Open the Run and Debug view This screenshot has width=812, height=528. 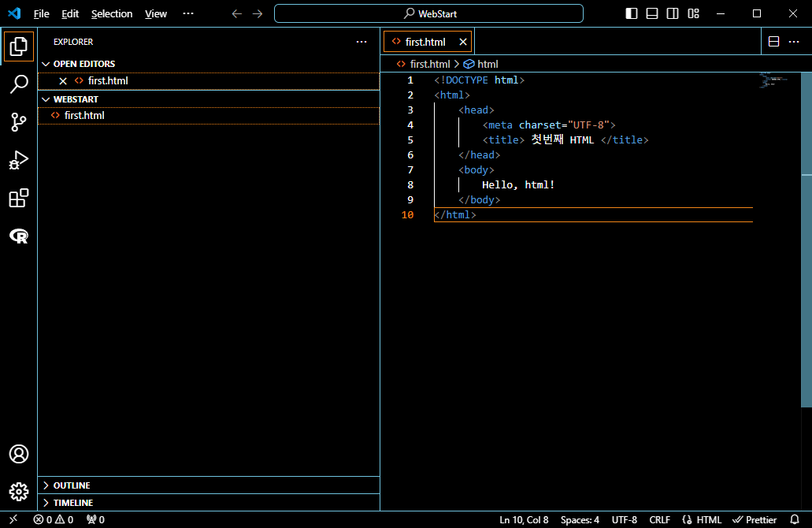point(19,160)
